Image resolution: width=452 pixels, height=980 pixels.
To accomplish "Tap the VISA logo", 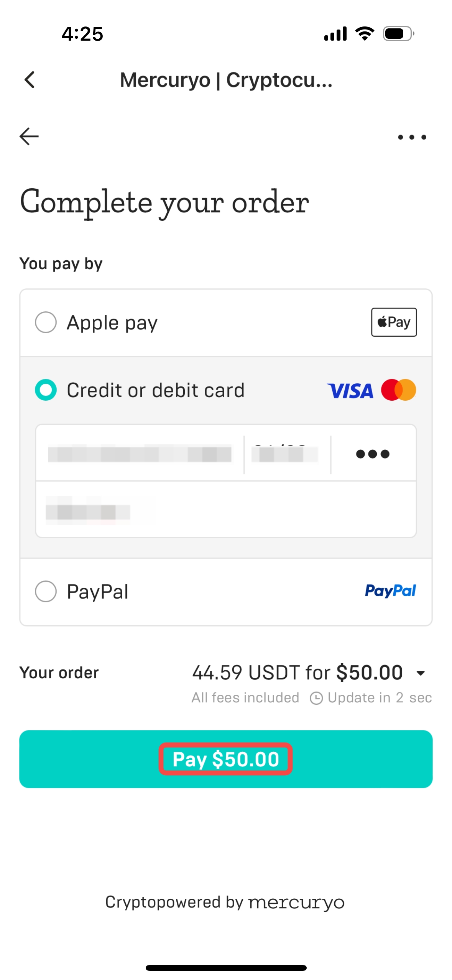I will click(350, 391).
